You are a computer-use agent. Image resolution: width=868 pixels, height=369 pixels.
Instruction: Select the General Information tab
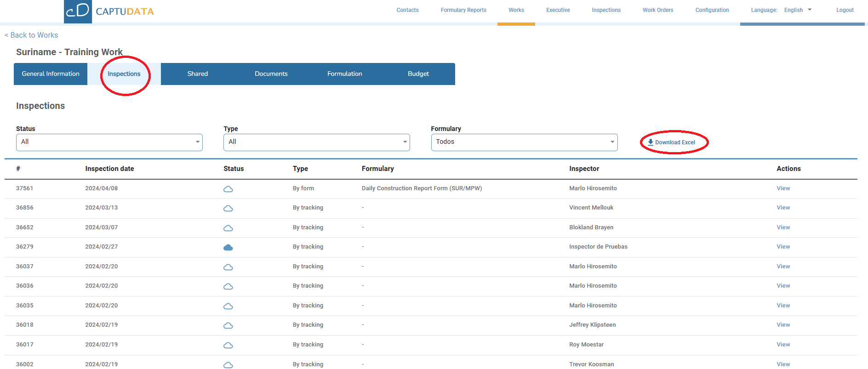[x=51, y=74]
